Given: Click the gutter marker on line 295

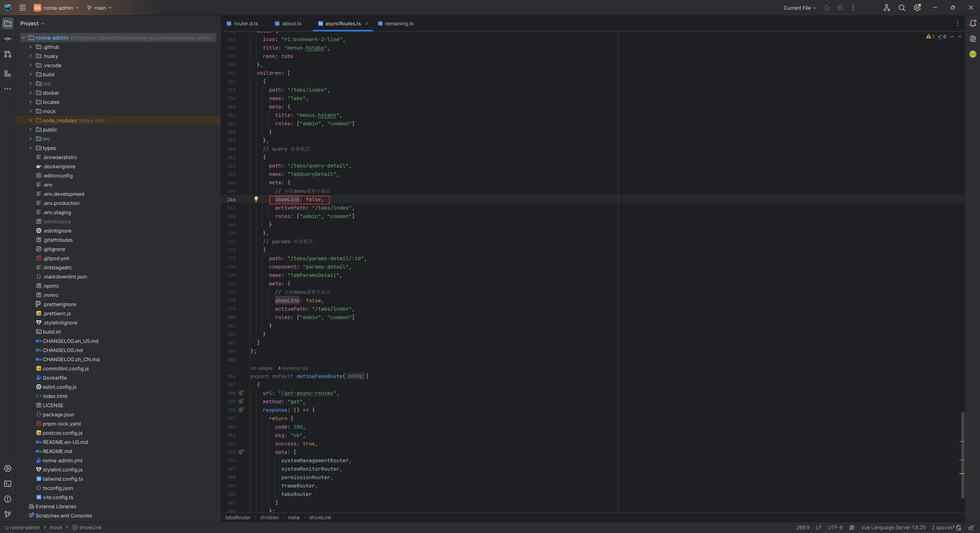Looking at the screenshot, I should point(241,452).
